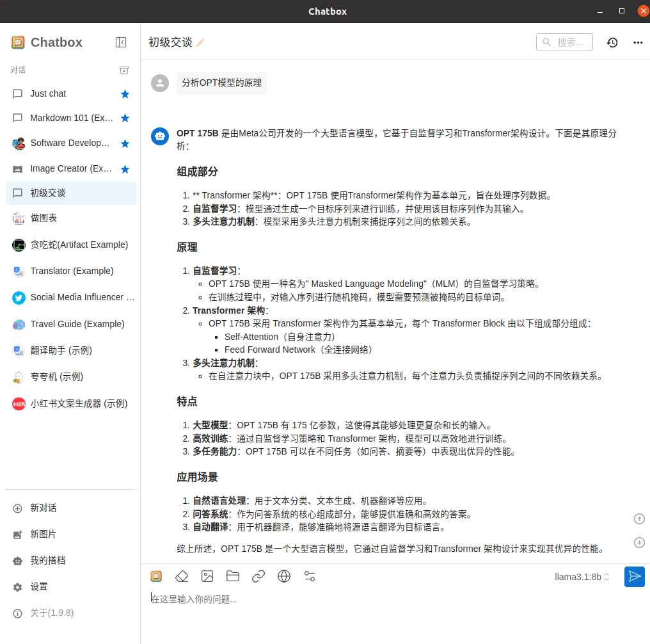This screenshot has width=650, height=644.
Task: Open the 翻译助手 (示例) conversation
Action: pos(71,351)
